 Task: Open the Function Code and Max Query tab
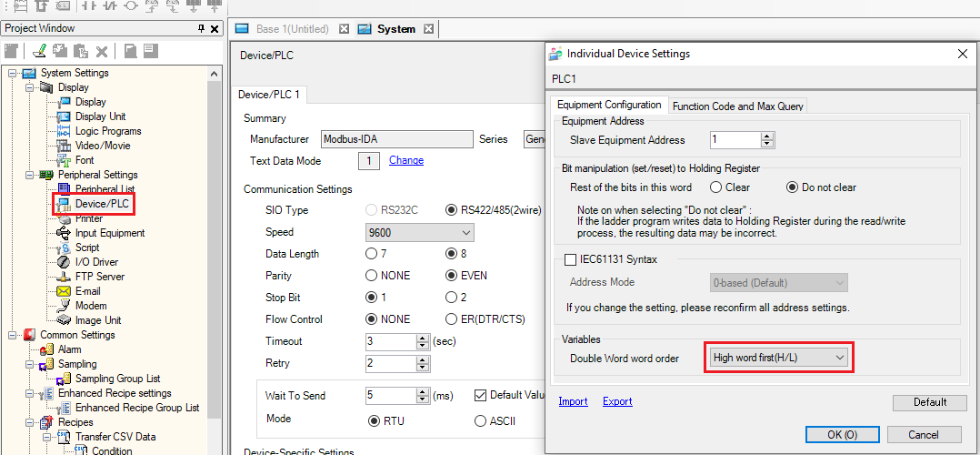coord(737,106)
